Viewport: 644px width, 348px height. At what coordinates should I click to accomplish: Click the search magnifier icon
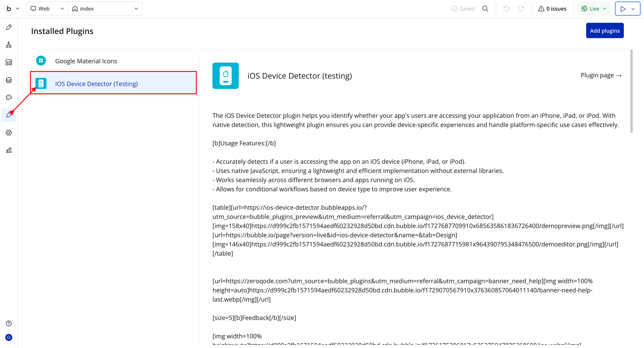485,9
